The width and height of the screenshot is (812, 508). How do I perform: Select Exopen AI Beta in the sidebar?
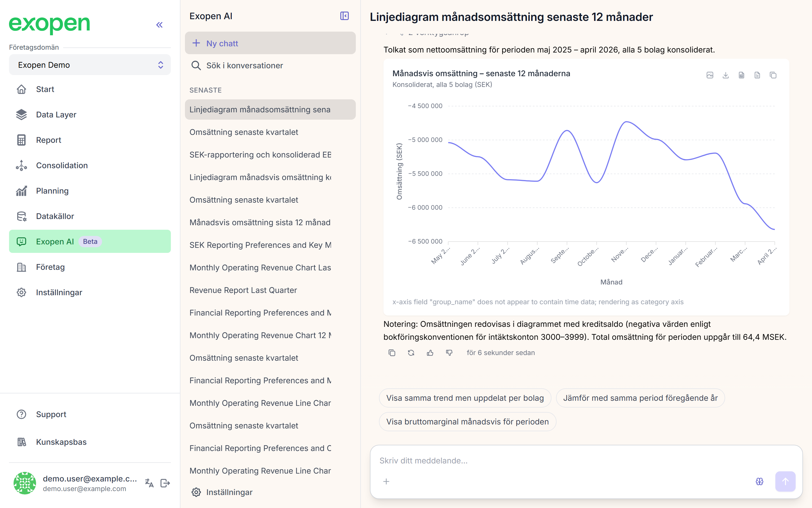(90, 241)
